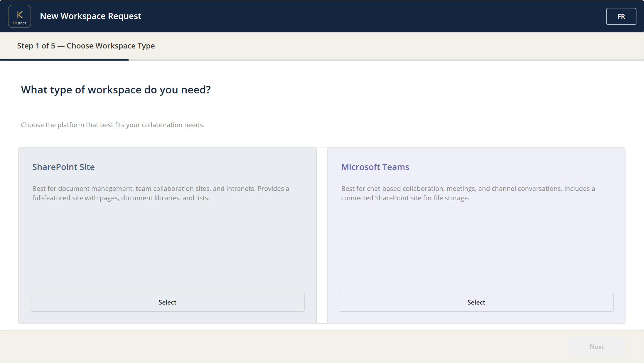Click the Next button
644x363 pixels.
(597, 347)
